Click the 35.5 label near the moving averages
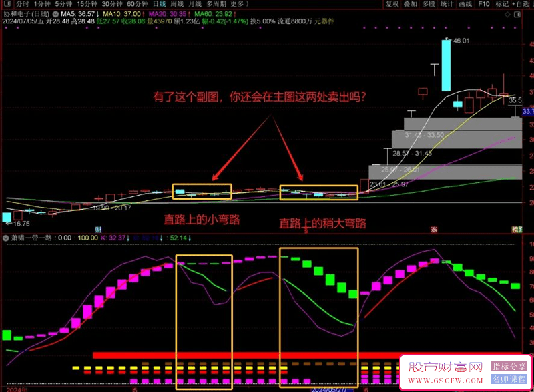This screenshot has height=392, width=534. [515, 100]
